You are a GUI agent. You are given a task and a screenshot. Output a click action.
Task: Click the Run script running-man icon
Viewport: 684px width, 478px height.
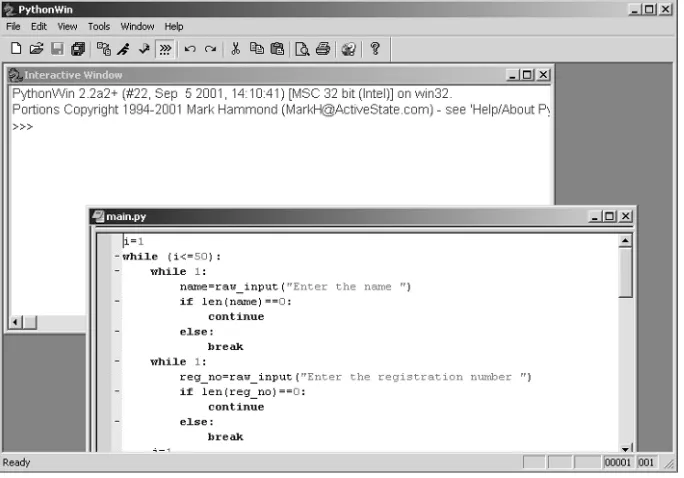(124, 49)
